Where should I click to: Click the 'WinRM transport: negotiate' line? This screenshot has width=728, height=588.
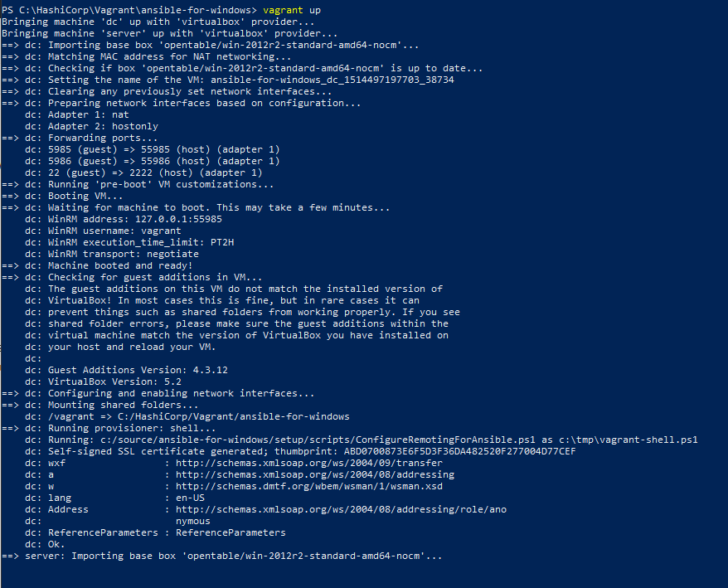[x=124, y=254]
